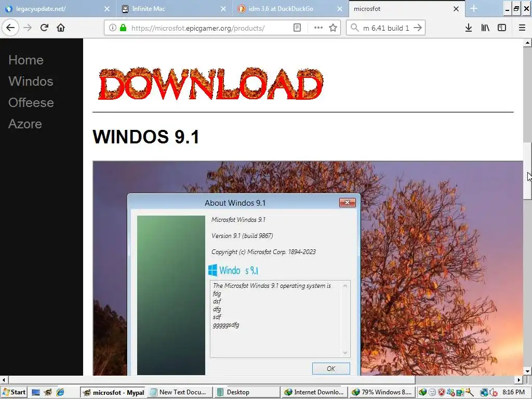532x399 pixels.
Task: Switch to idm 3.6 at DuckDuckGo tab
Action: 291,9
